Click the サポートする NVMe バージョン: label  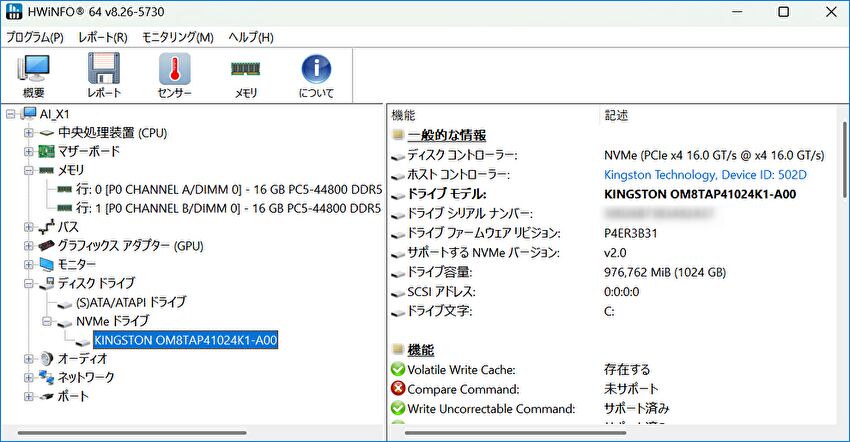(484, 253)
